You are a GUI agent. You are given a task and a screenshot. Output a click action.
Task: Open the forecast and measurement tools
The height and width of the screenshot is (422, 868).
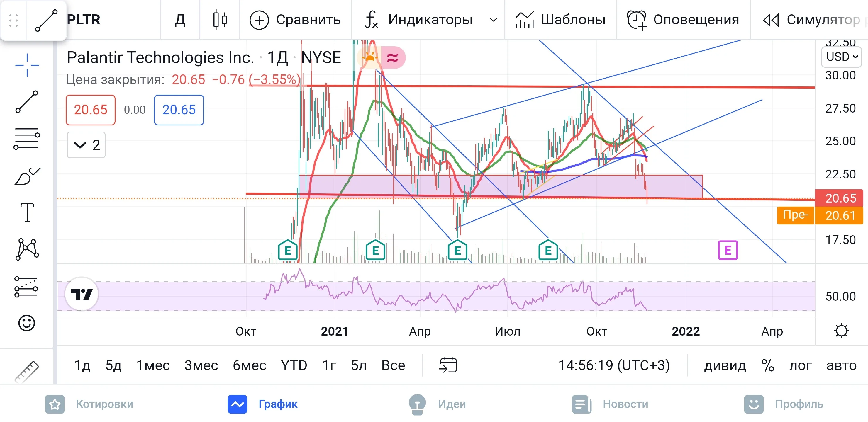[x=26, y=287]
